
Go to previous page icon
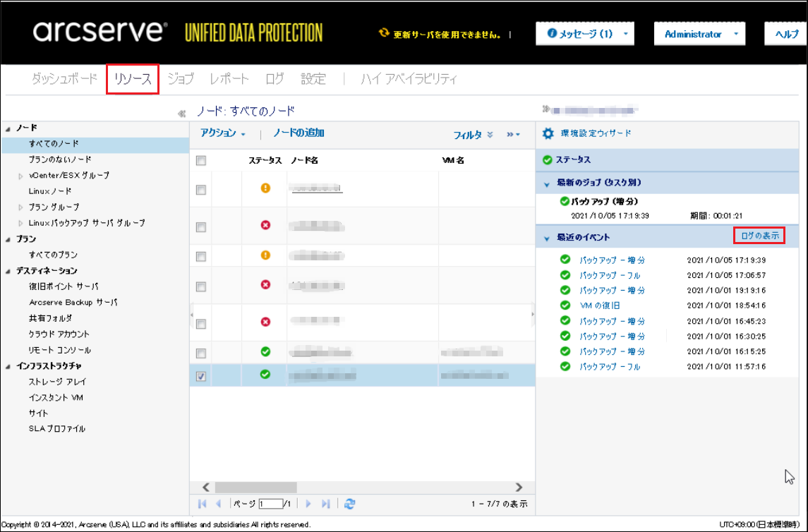point(219,504)
